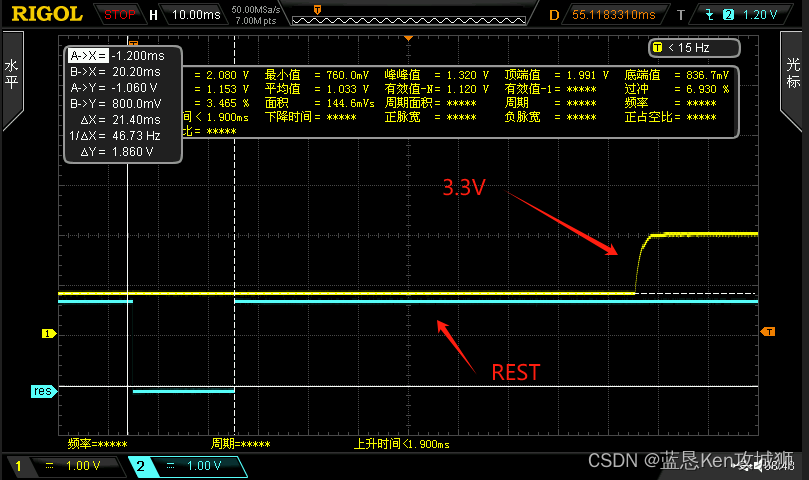Viewport: 809px width, 480px height.
Task: Click the 最小值 760.0mV measurement
Action: (317, 75)
